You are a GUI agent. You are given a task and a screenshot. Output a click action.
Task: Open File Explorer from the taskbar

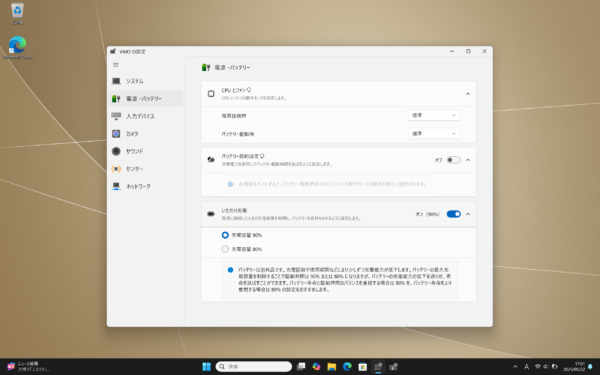click(x=332, y=367)
